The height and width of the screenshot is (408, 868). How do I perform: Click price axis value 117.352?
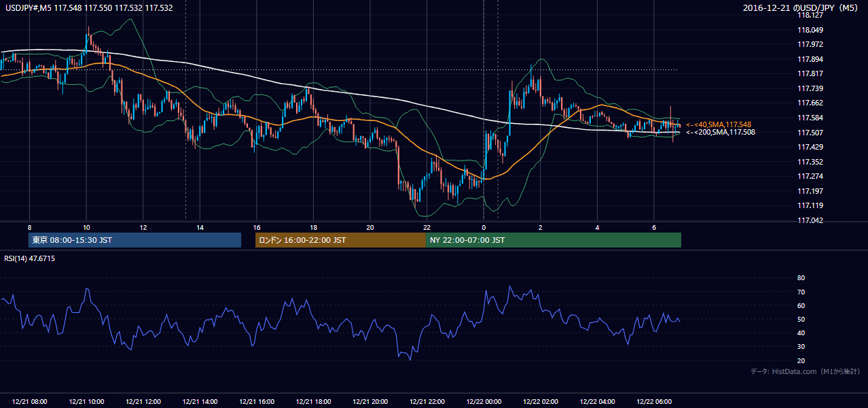tap(810, 162)
